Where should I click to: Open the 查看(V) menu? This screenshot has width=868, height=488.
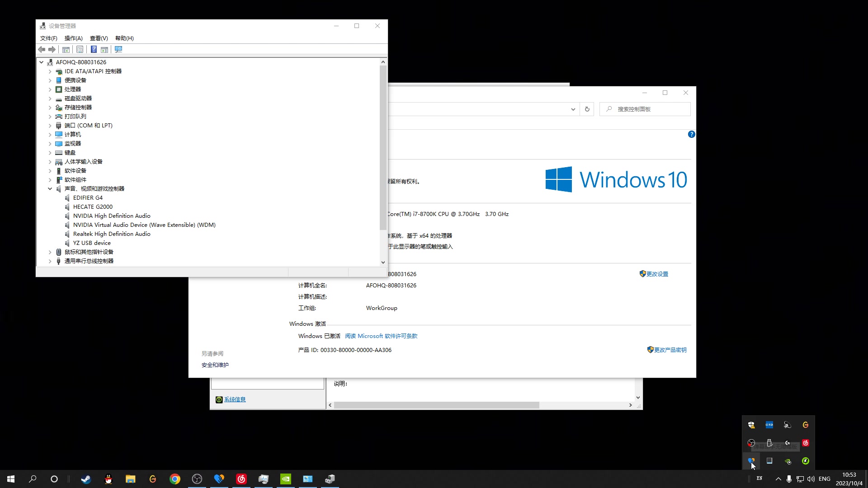pos(99,38)
